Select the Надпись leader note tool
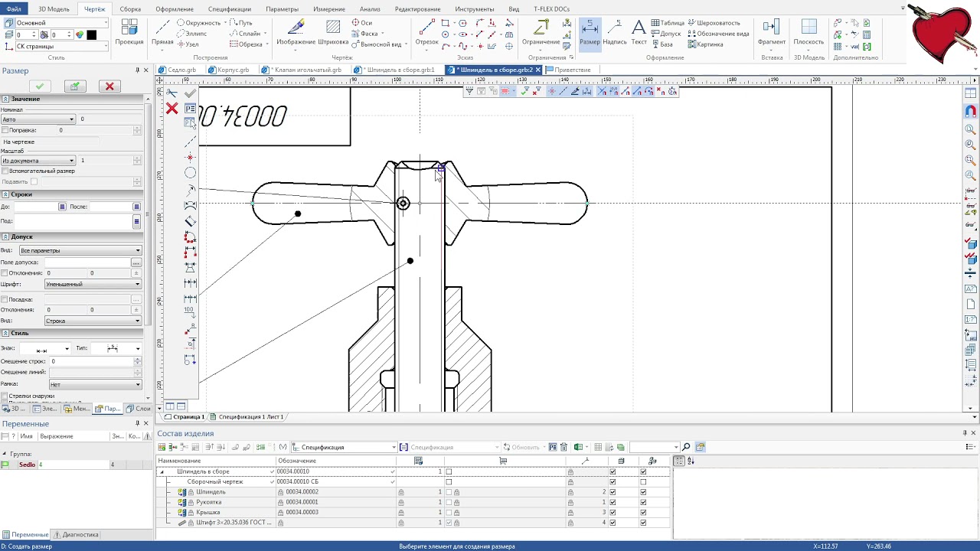The width and height of the screenshot is (980, 551). click(x=615, y=33)
